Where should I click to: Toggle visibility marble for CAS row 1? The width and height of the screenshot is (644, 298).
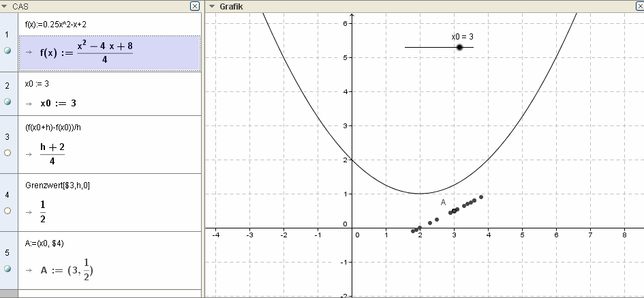7,51
